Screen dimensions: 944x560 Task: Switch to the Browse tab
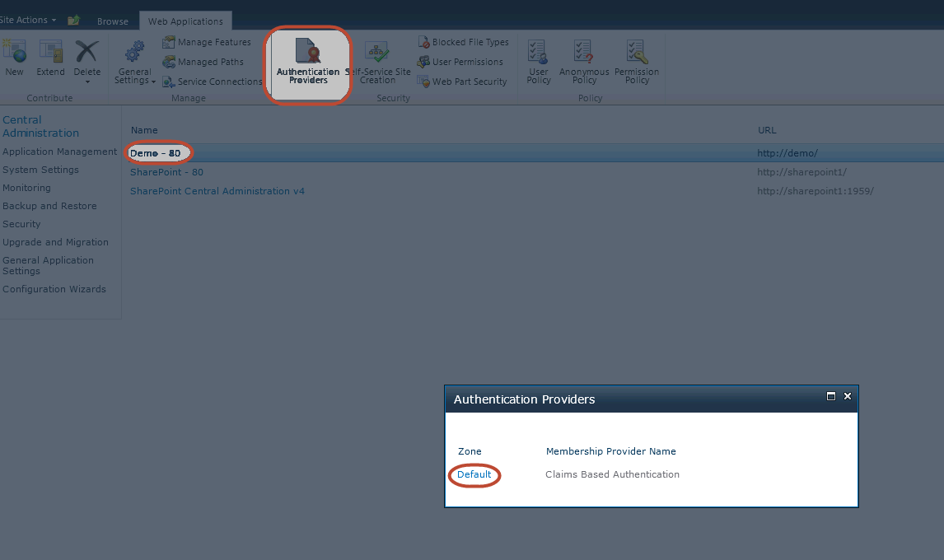[x=113, y=21]
